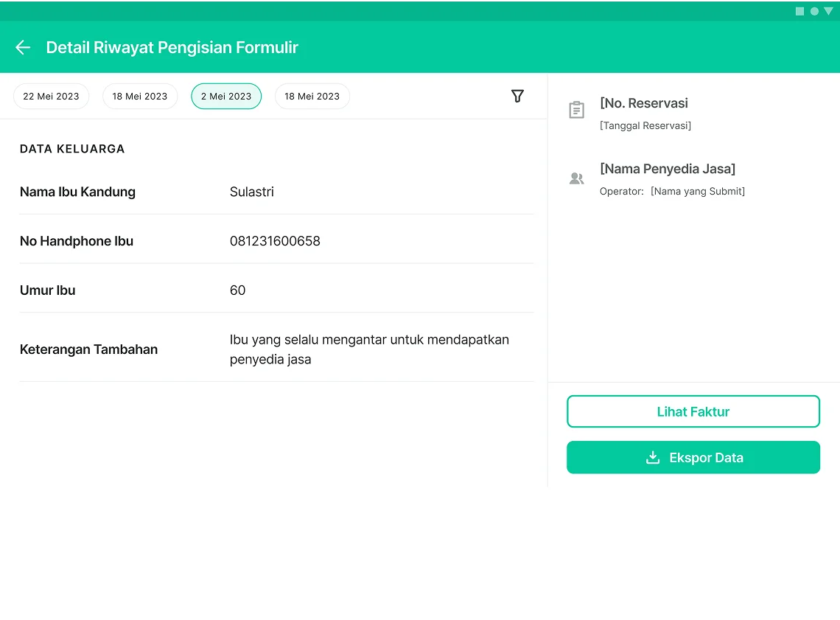The height and width of the screenshot is (620, 840).
Task: Choose 18 Mei 2023 chip after 2 Mei 2023
Action: 312,97
